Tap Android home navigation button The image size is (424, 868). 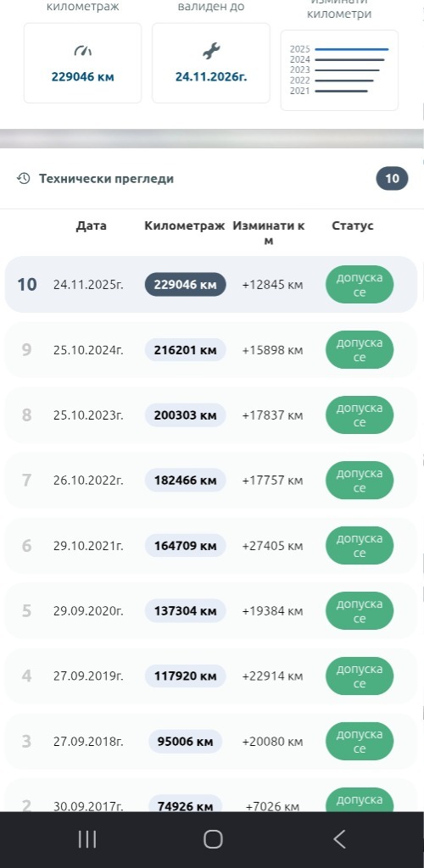(x=213, y=839)
